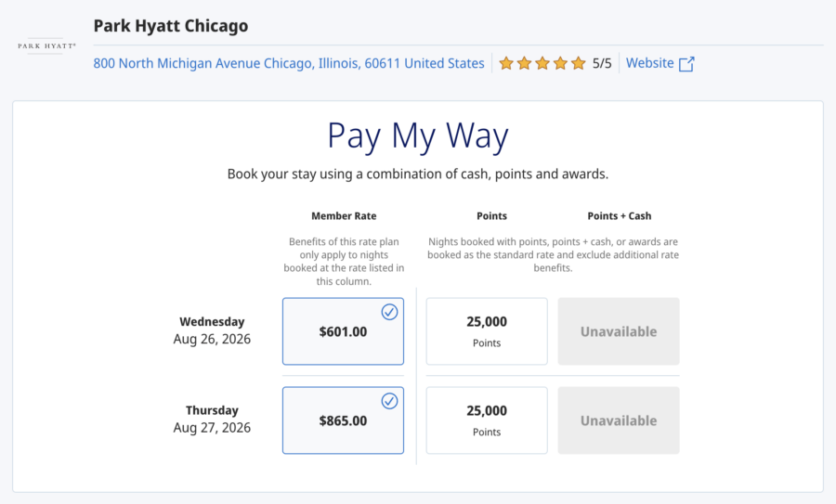The height and width of the screenshot is (504, 836).
Task: Click the Park Hyatt logo
Action: point(47,45)
